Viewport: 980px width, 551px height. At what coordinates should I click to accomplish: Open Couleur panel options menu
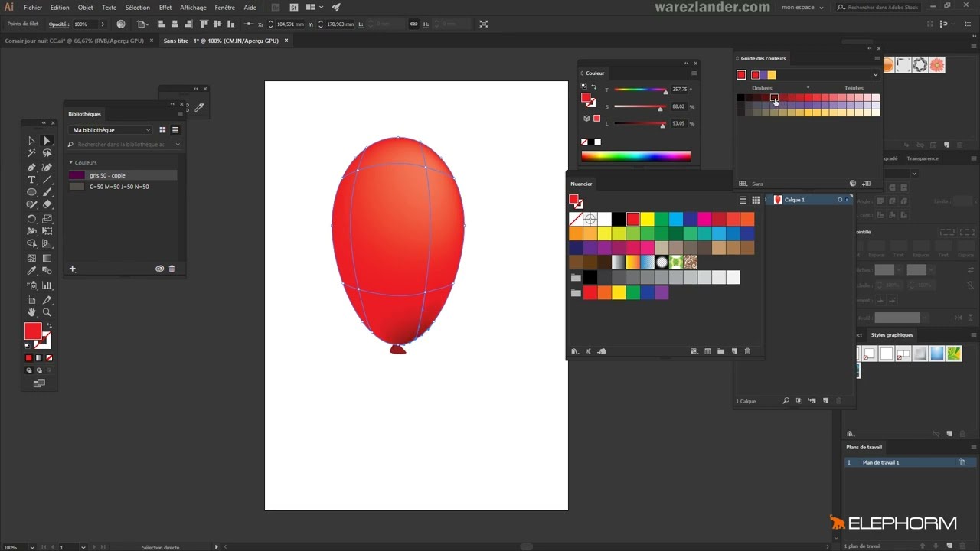click(x=694, y=73)
